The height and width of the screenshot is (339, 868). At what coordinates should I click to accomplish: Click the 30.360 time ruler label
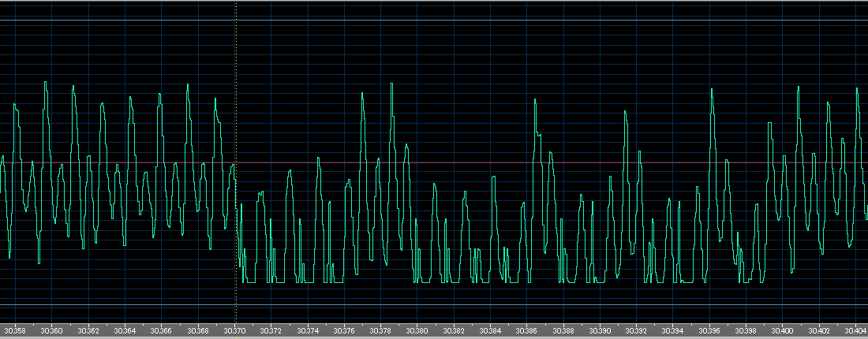coord(51,330)
